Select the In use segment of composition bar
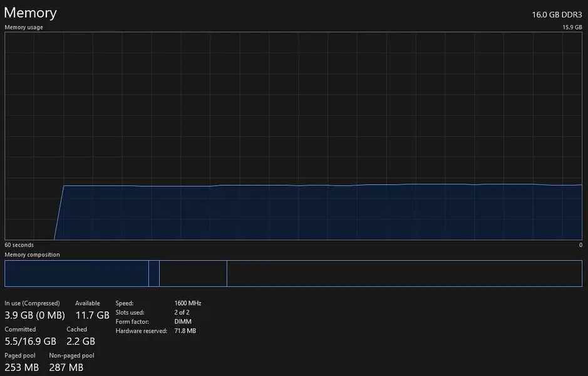This screenshot has width=588, height=376. 76,274
